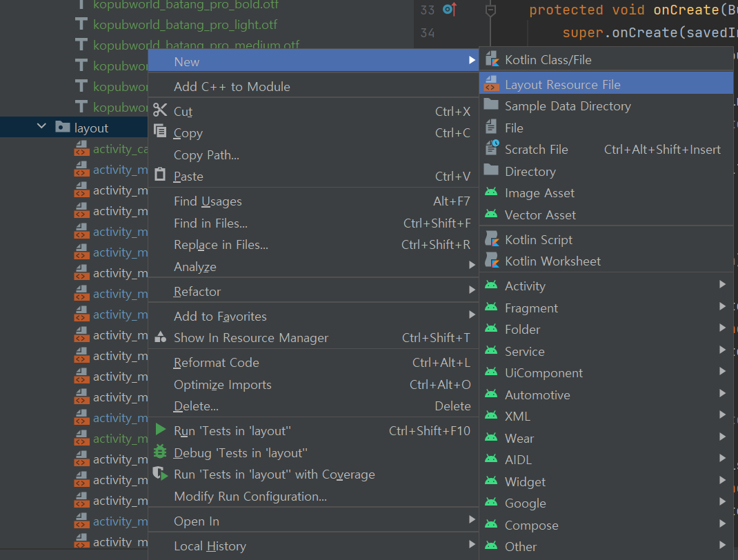Click the Vector Asset android icon

pos(491,214)
